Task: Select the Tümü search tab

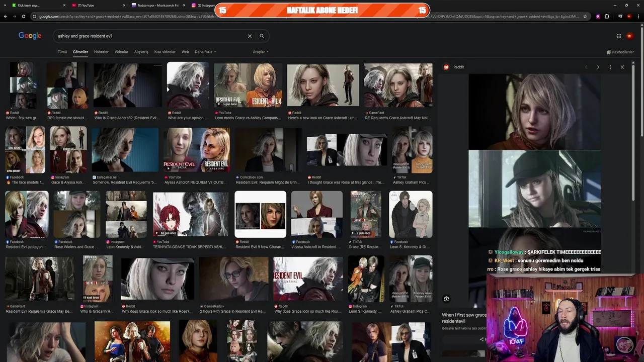Action: 62,52
